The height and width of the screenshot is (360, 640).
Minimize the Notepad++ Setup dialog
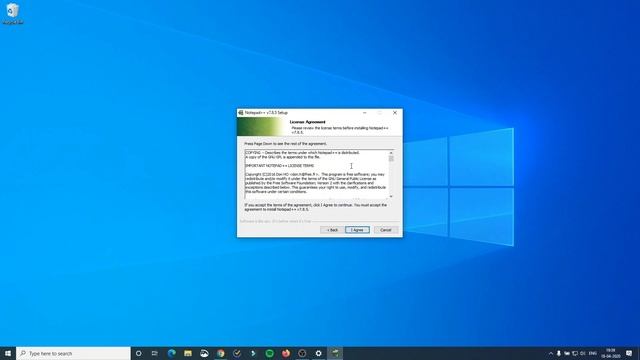click(x=364, y=113)
